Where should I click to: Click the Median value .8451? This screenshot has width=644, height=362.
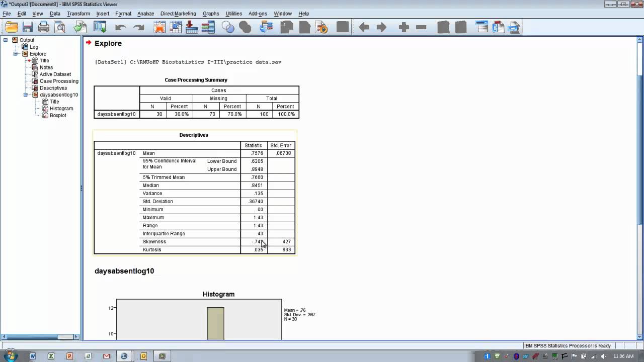pos(257,186)
